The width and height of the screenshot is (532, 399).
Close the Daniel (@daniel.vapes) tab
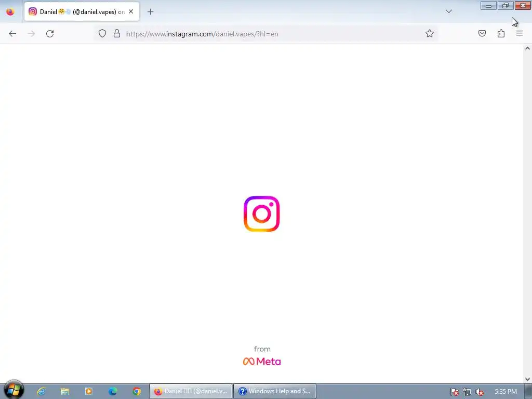(131, 11)
